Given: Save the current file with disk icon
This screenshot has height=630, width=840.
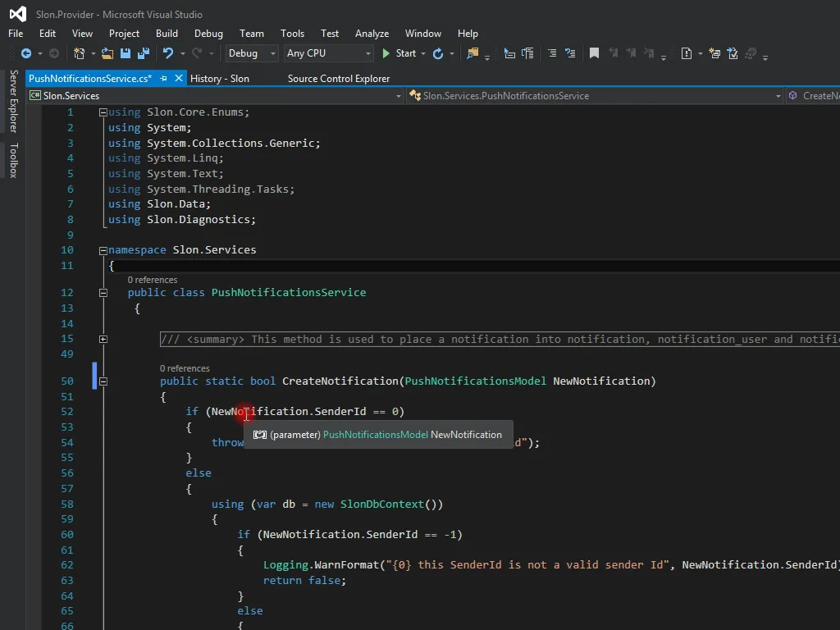Looking at the screenshot, I should [126, 53].
